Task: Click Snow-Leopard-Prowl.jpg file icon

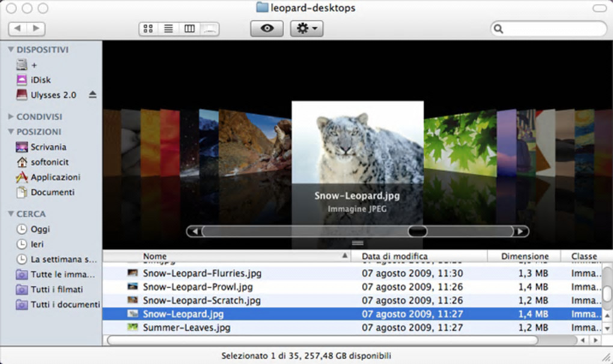Action: point(133,287)
